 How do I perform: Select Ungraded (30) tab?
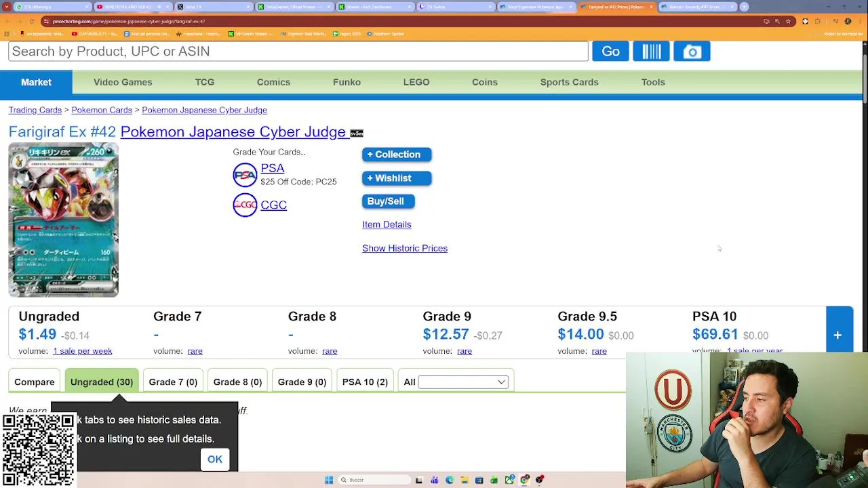pyautogui.click(x=102, y=382)
